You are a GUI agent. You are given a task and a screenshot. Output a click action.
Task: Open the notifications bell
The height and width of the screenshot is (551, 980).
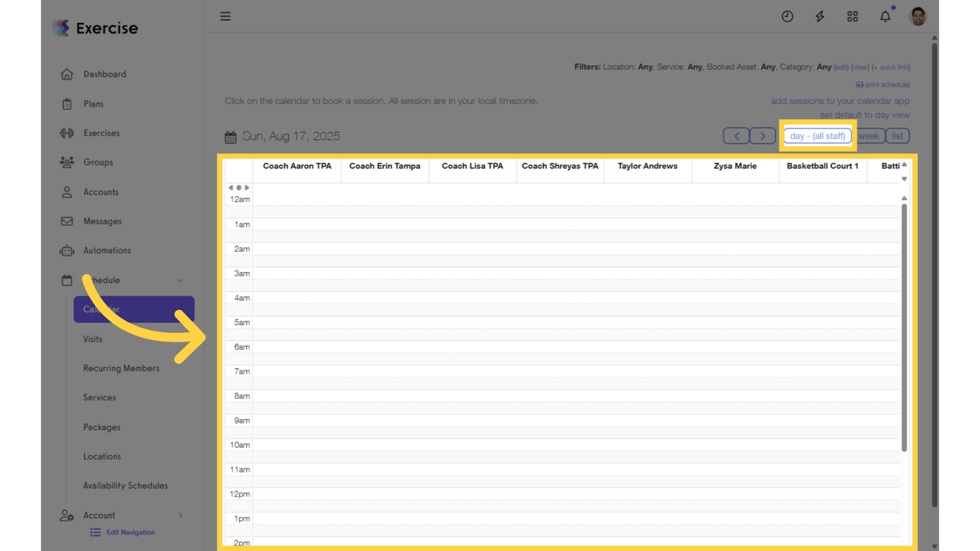[x=885, y=17]
